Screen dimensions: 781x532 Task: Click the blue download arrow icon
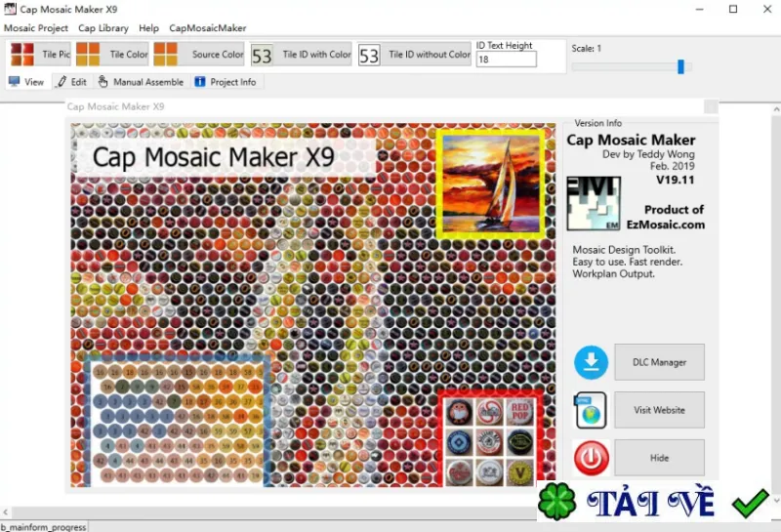592,362
